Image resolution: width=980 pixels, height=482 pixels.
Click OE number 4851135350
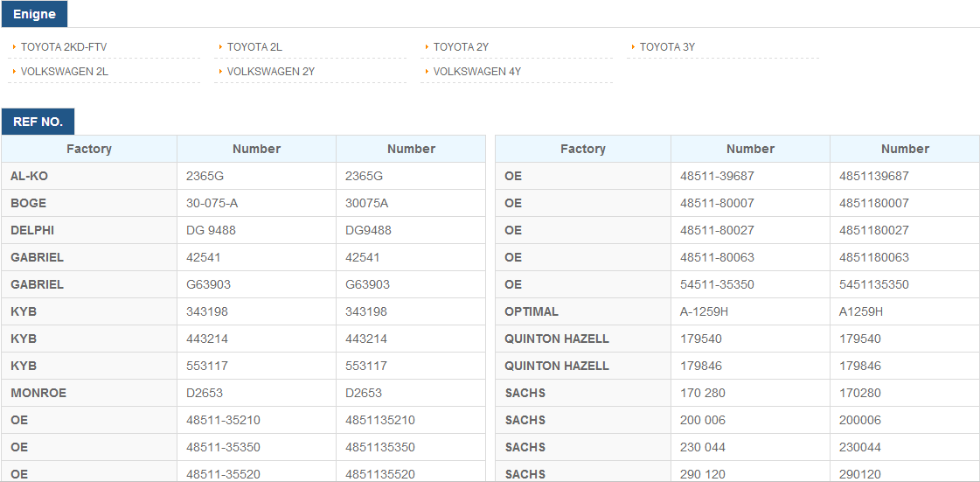380,448
